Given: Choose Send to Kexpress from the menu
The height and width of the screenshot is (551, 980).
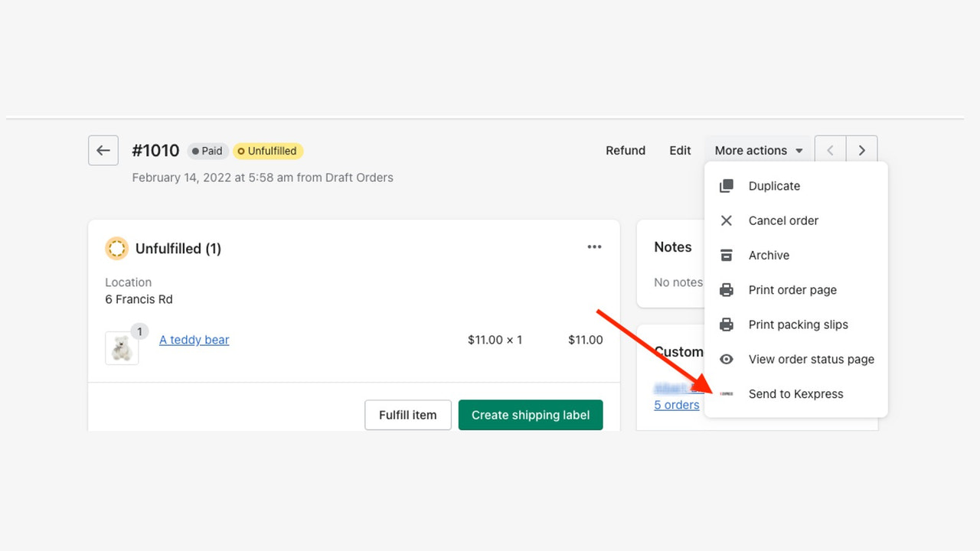Looking at the screenshot, I should 795,393.
